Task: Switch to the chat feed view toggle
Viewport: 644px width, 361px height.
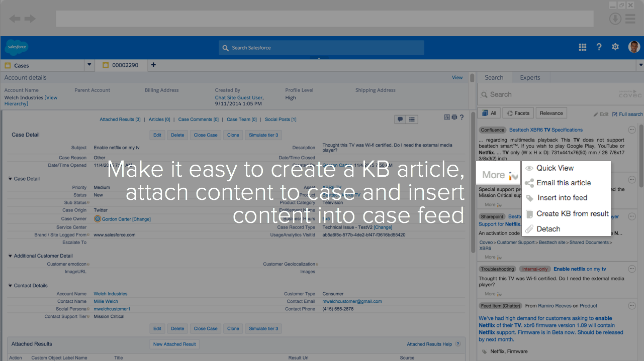Action: 400,119
